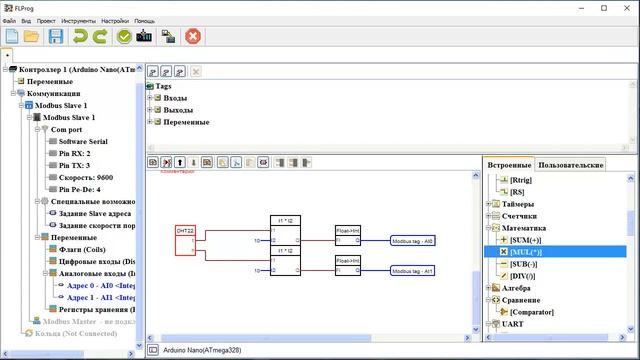Redo with the green right arrow

pyautogui.click(x=100, y=37)
